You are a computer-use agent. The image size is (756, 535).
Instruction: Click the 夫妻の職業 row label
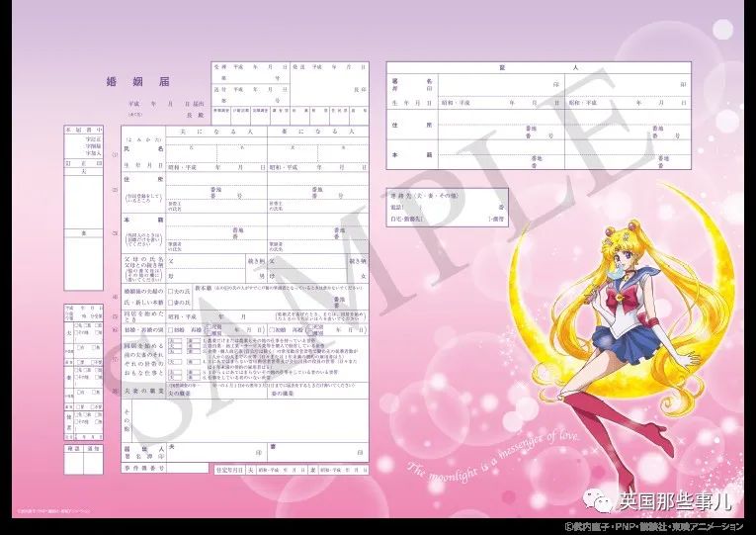[144, 391]
